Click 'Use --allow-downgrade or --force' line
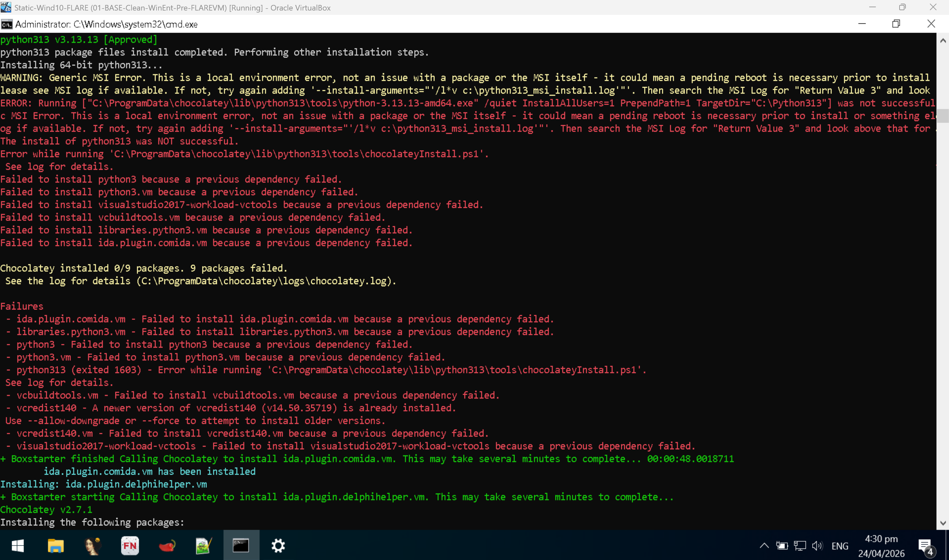The height and width of the screenshot is (560, 949). click(195, 421)
